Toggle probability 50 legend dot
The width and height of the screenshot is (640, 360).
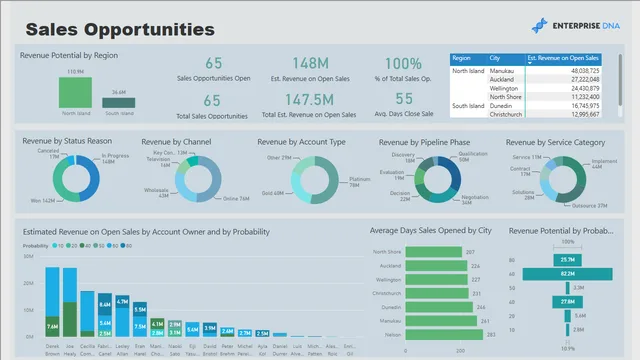point(96,246)
